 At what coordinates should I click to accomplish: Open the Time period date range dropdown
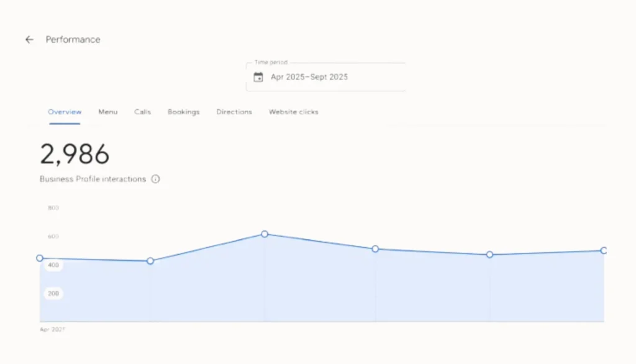[325, 77]
